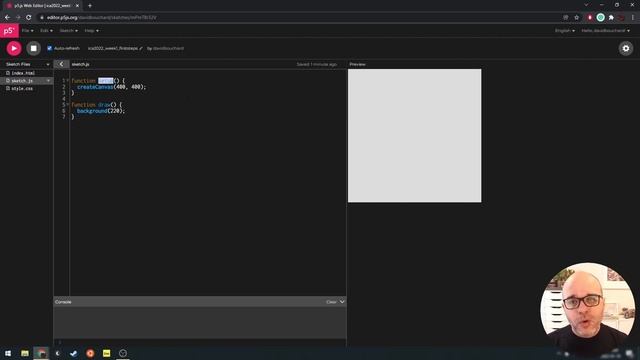
Task: Stop the sketch with the stop button
Action: pyautogui.click(x=33, y=48)
